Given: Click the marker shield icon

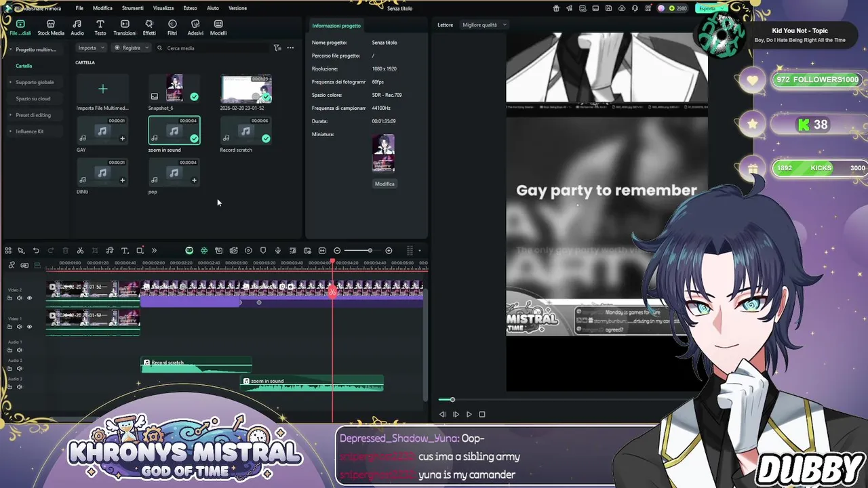Looking at the screenshot, I should [x=263, y=251].
